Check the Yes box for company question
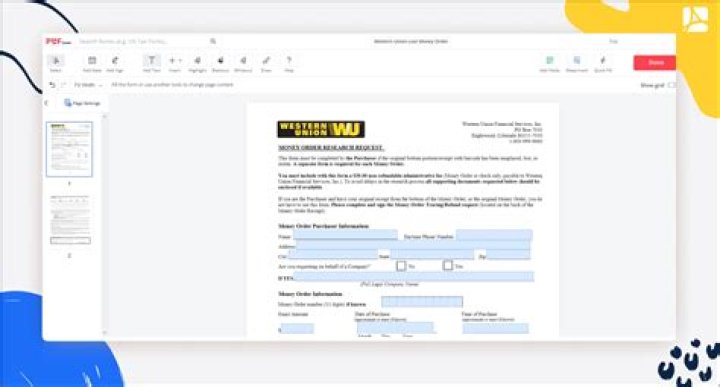This screenshot has height=387, width=720. click(x=448, y=265)
